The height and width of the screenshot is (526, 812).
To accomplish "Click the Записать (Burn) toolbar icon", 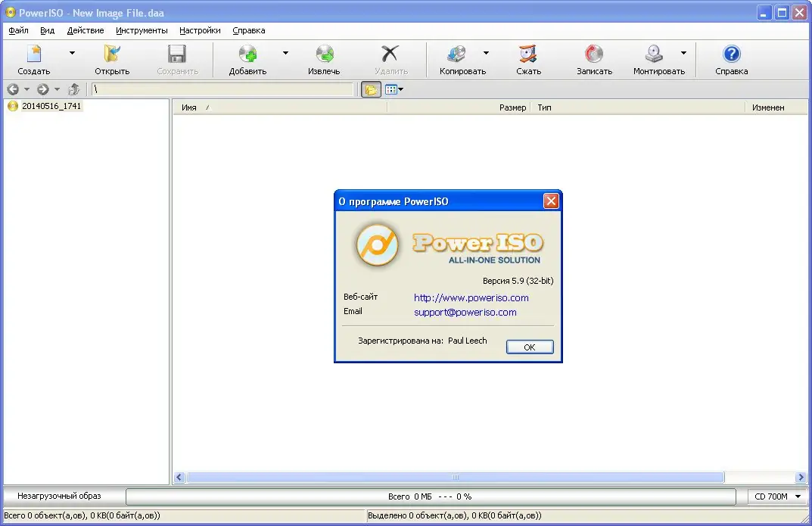I will (594, 54).
